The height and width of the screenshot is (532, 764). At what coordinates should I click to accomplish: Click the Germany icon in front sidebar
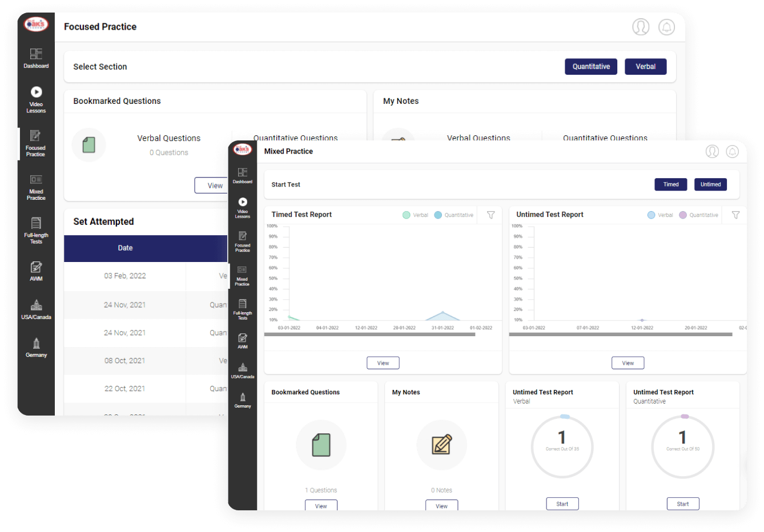tap(243, 400)
